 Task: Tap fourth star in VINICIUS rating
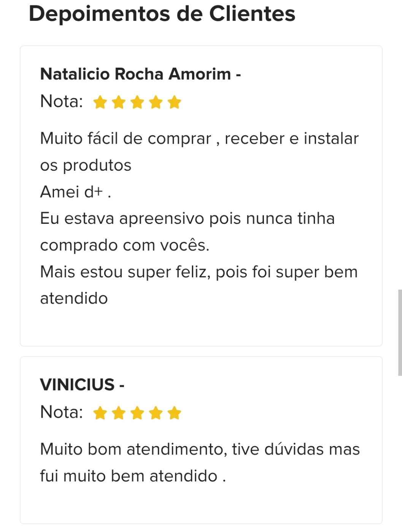tap(156, 413)
